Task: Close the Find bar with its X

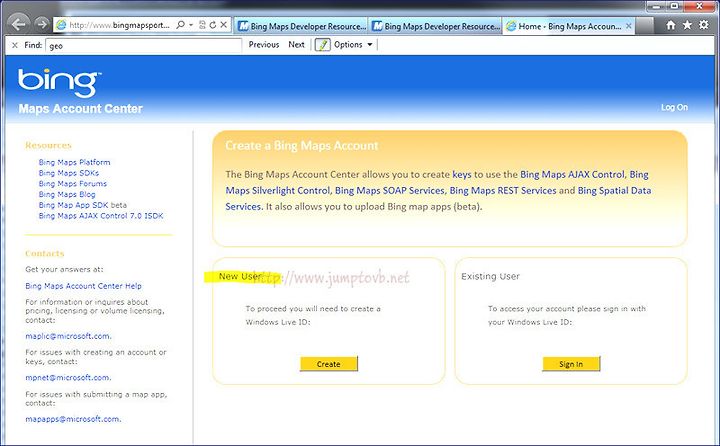Action: click(15, 45)
